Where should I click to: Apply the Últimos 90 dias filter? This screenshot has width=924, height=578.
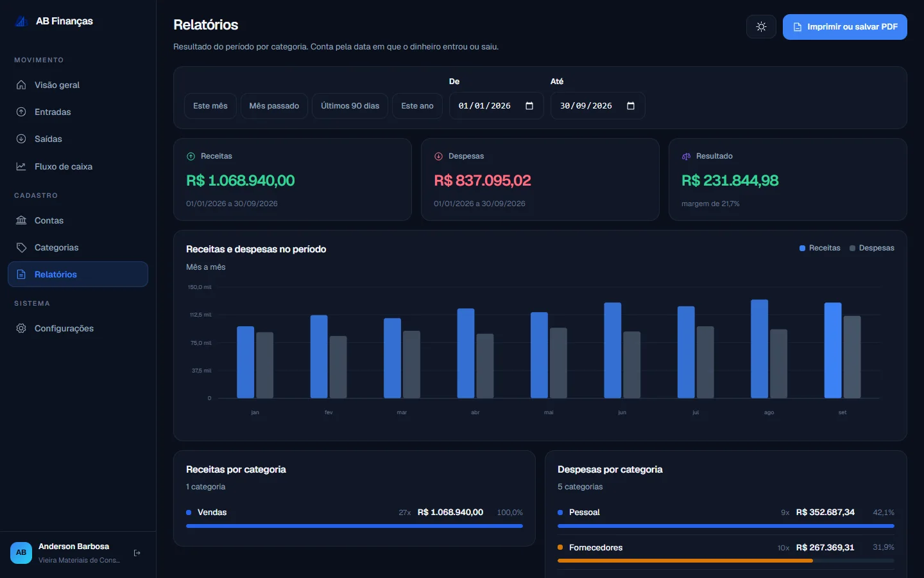point(350,106)
